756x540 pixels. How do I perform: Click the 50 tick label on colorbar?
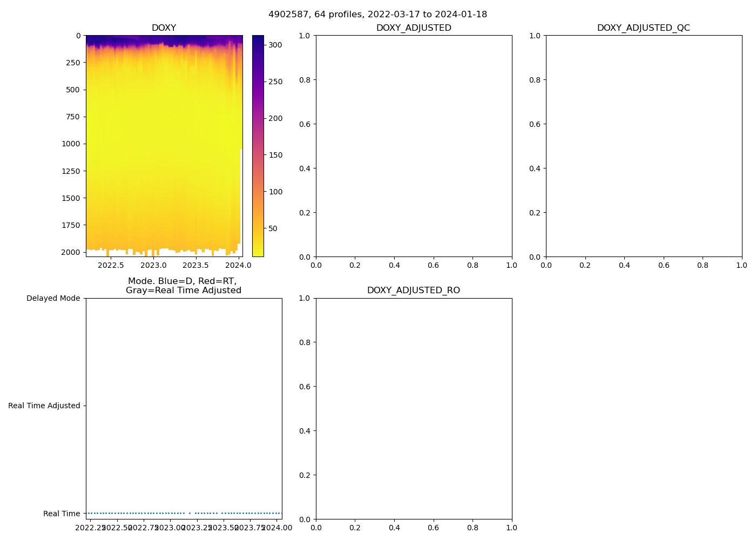[273, 229]
